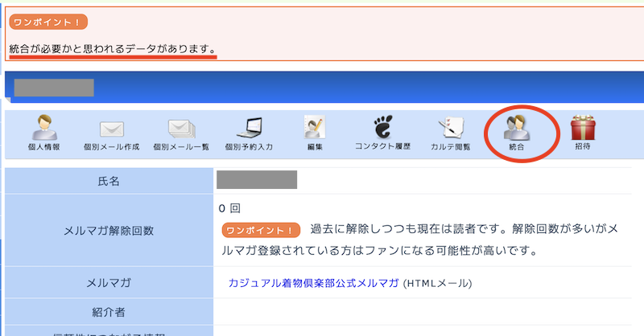Select the 個別予約入力 laptop icon
The width and height of the screenshot is (644, 336).
(250, 128)
